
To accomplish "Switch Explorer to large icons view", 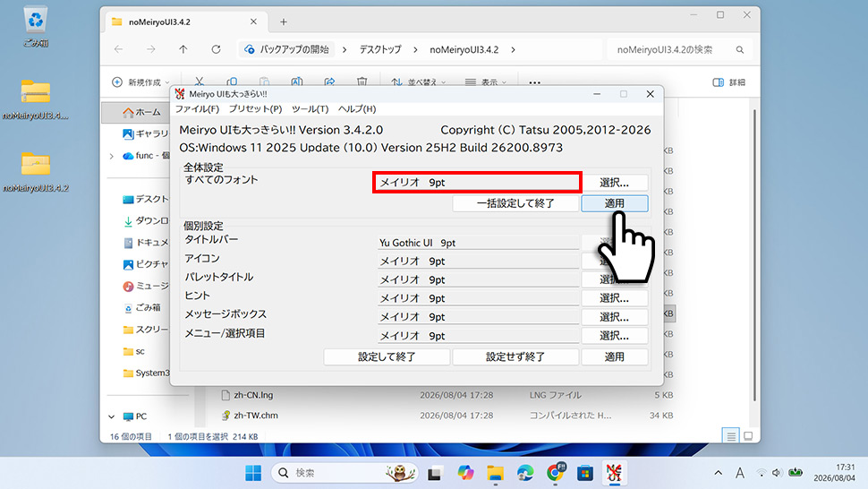I will 748,436.
